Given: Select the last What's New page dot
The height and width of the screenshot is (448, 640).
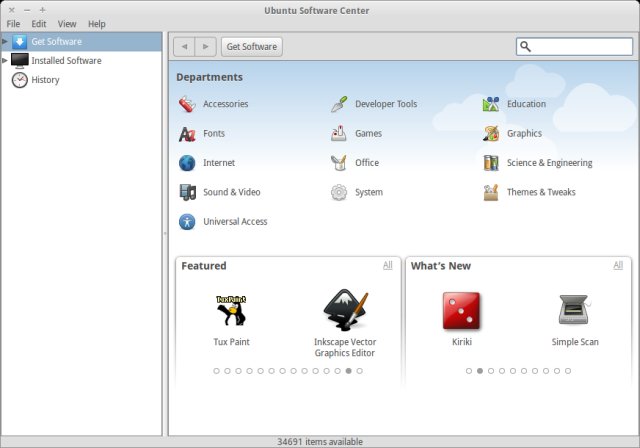Looking at the screenshot, I should [x=568, y=371].
